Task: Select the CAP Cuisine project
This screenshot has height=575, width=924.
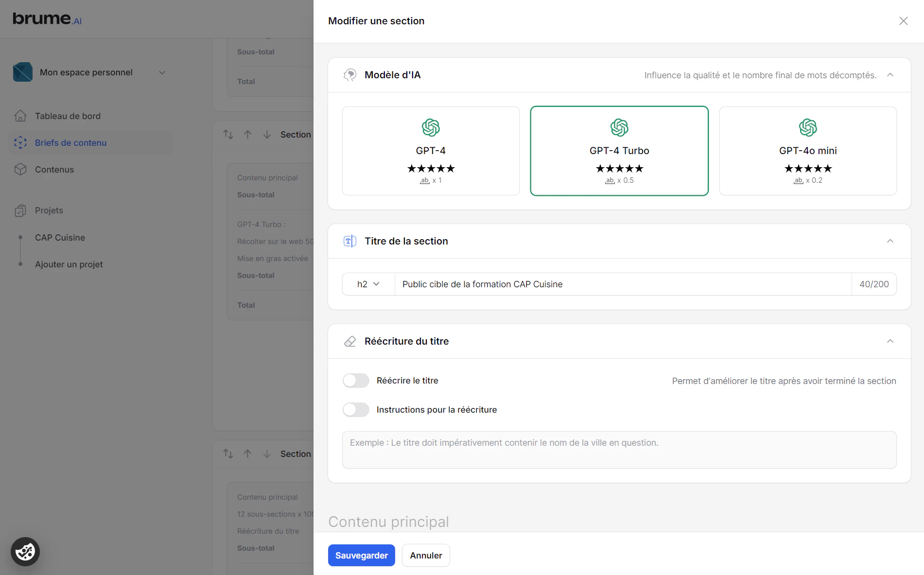Action: (x=60, y=237)
